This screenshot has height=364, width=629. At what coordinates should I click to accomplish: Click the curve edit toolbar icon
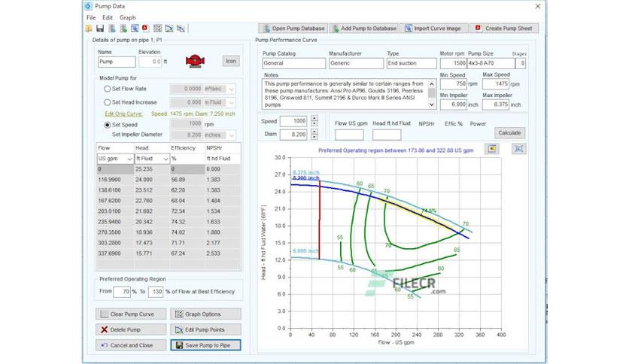(169, 29)
